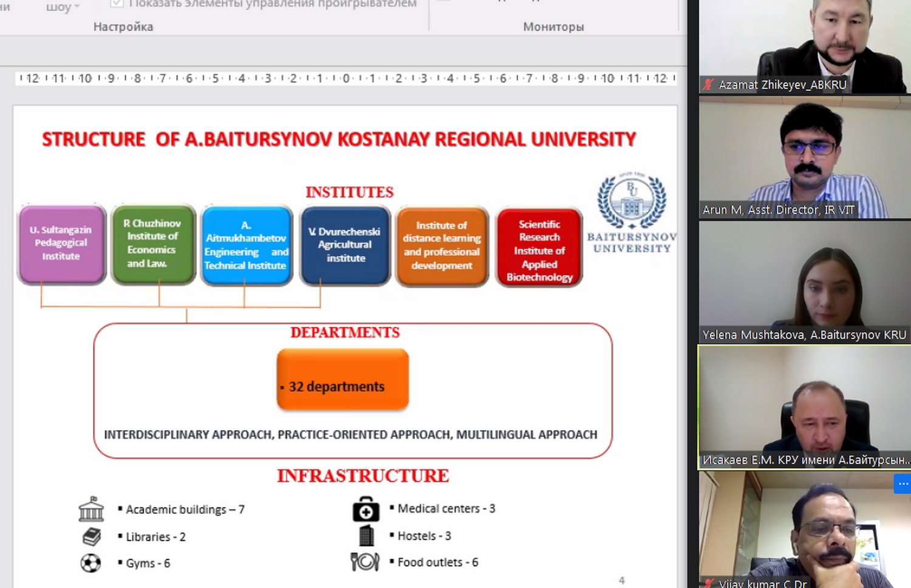Click the 'Arun M, Asst. Director, IR VIT' name label

pyautogui.click(x=778, y=210)
